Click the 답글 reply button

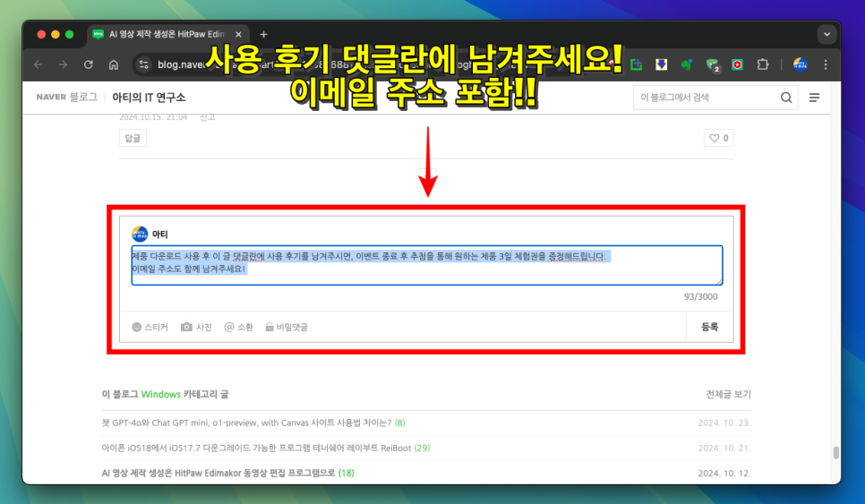click(133, 138)
